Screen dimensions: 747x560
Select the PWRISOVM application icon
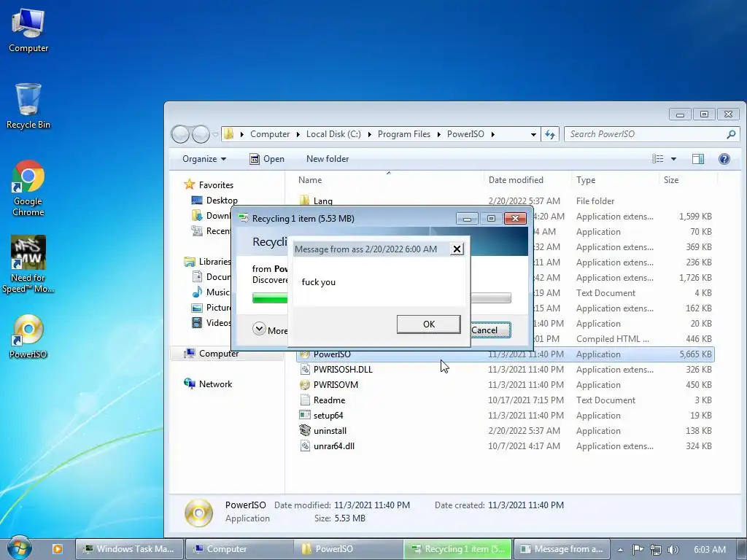[305, 385]
